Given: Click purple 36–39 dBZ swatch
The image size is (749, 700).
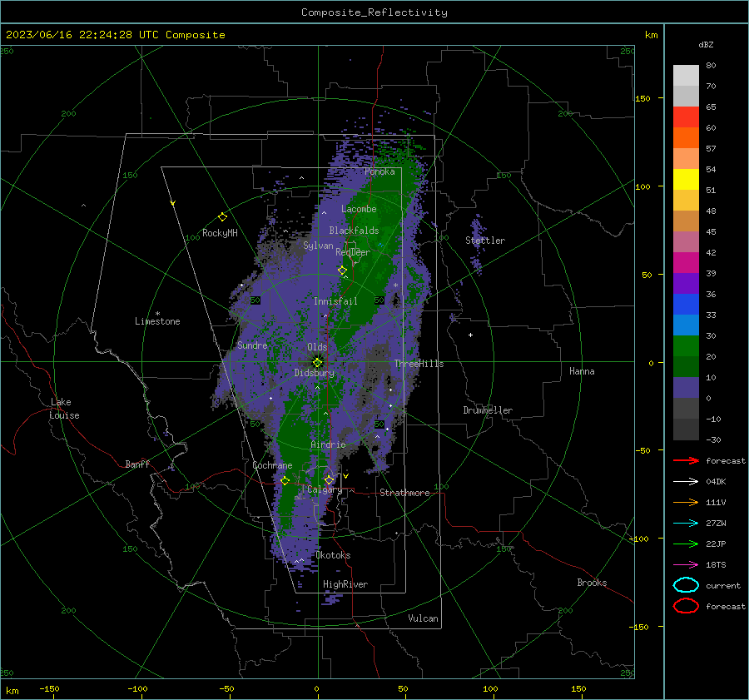Looking at the screenshot, I should (x=686, y=283).
